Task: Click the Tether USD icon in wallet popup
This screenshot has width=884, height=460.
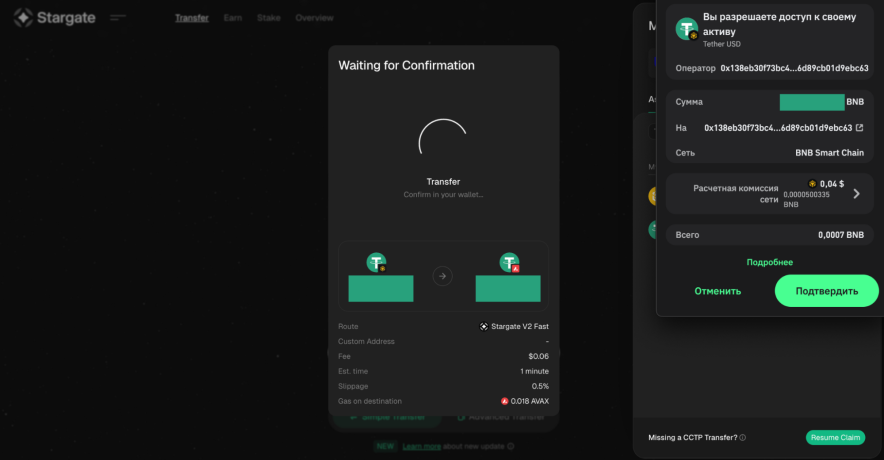Action: click(686, 29)
